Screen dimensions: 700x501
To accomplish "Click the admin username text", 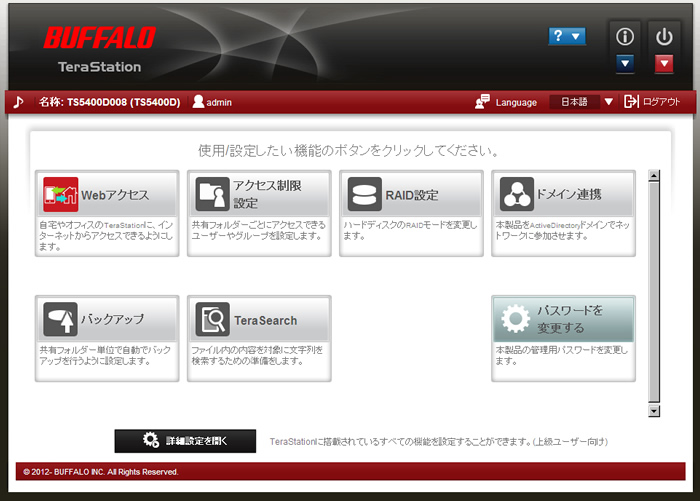I will tap(219, 103).
